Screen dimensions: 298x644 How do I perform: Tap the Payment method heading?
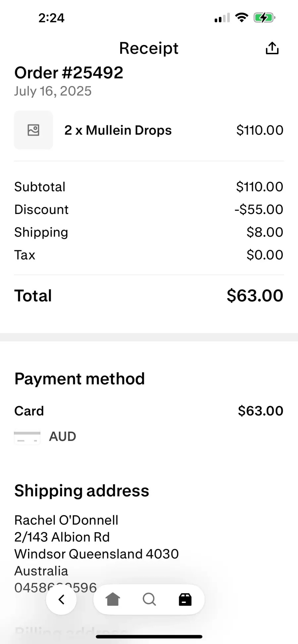coord(79,379)
